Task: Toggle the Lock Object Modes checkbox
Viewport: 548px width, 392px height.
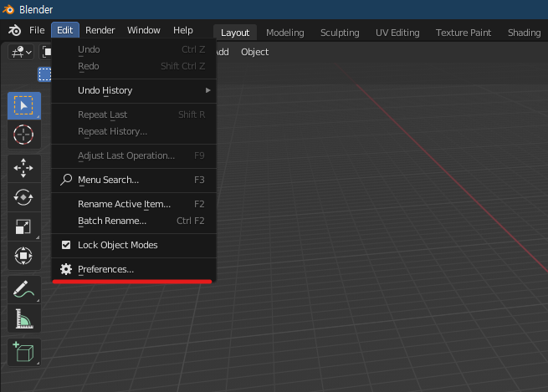Action: 66,245
